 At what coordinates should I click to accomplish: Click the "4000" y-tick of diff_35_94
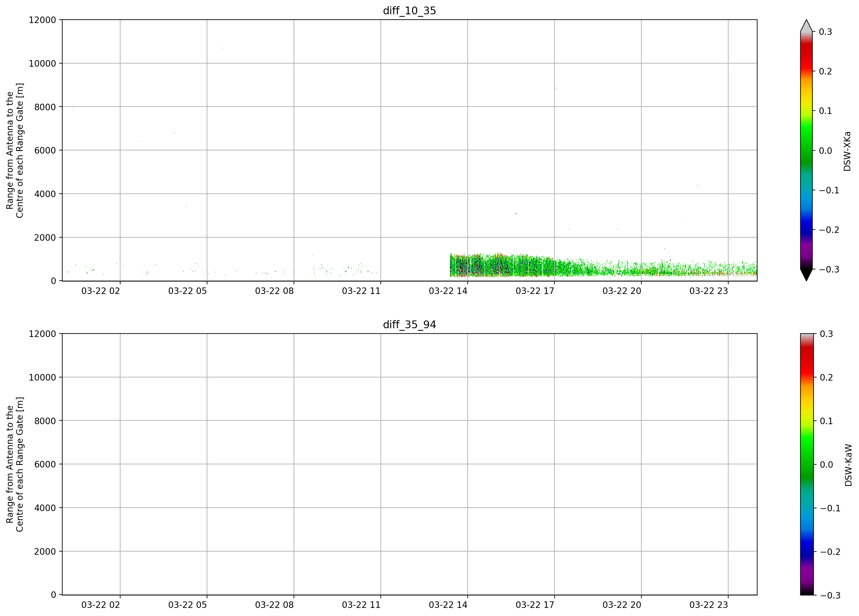pos(45,508)
